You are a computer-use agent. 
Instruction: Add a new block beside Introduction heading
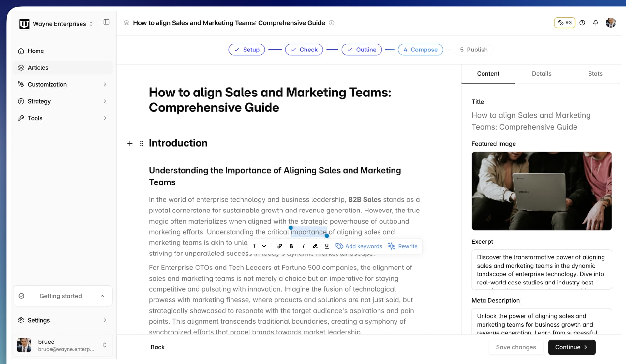tap(130, 143)
